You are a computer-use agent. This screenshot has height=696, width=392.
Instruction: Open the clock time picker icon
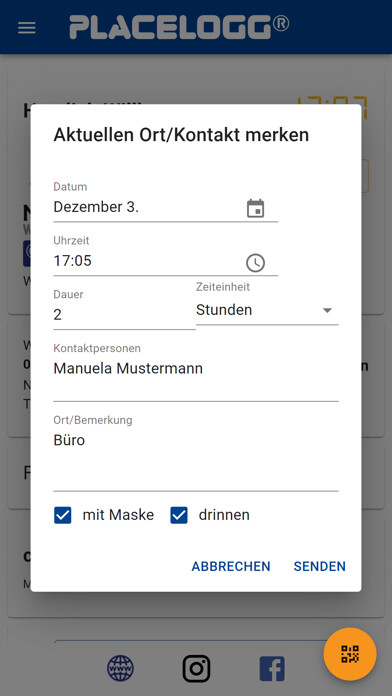tap(255, 263)
